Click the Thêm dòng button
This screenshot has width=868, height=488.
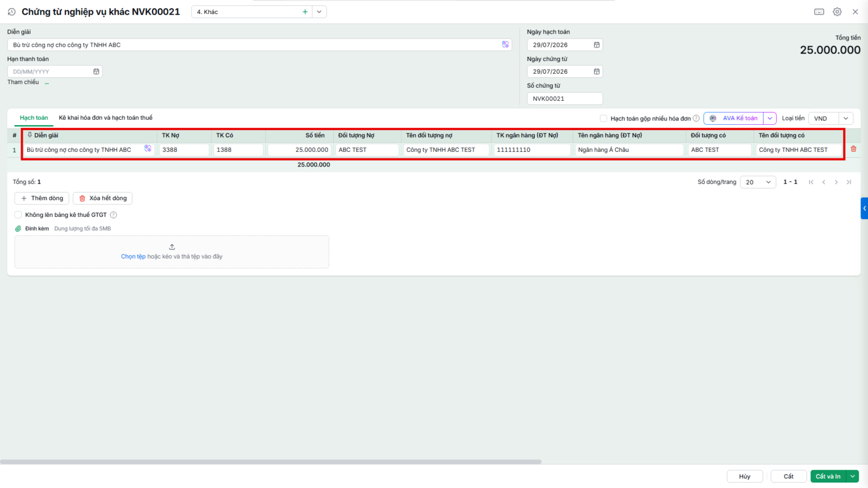point(42,198)
